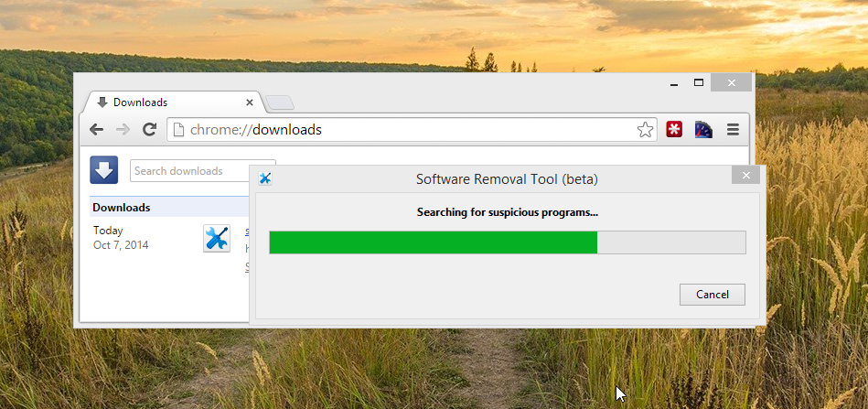Bookmark this page with the star icon

[645, 130]
